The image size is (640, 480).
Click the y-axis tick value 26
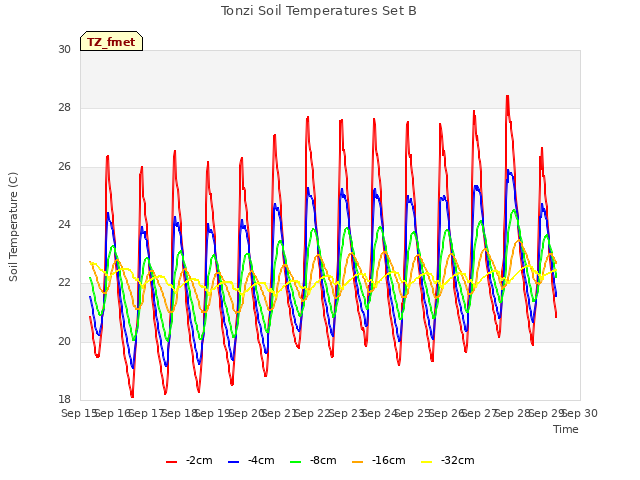tap(64, 167)
